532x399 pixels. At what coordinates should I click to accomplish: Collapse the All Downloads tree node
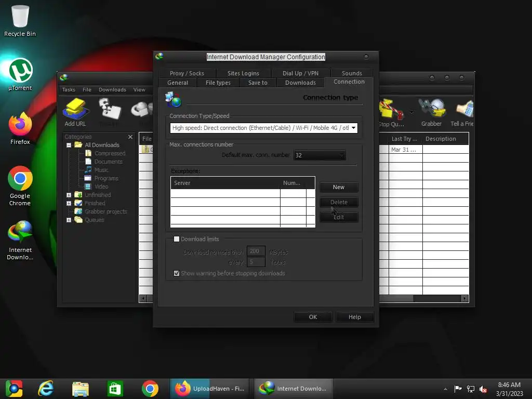click(69, 145)
